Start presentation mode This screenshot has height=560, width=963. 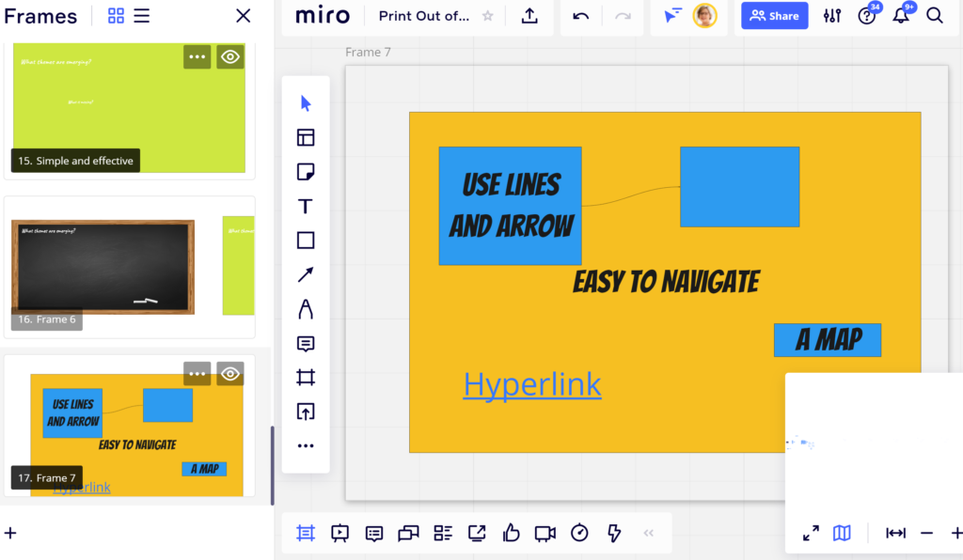(x=339, y=533)
